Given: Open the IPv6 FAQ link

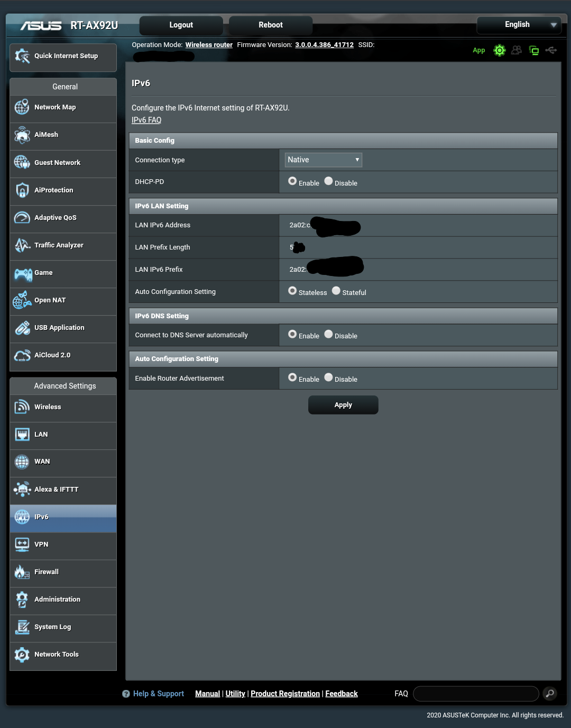Looking at the screenshot, I should [x=146, y=120].
